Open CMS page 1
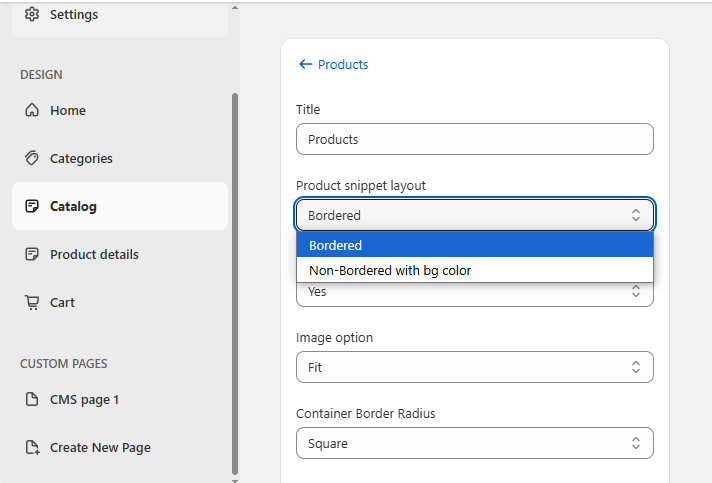The image size is (712, 483). 120,399
